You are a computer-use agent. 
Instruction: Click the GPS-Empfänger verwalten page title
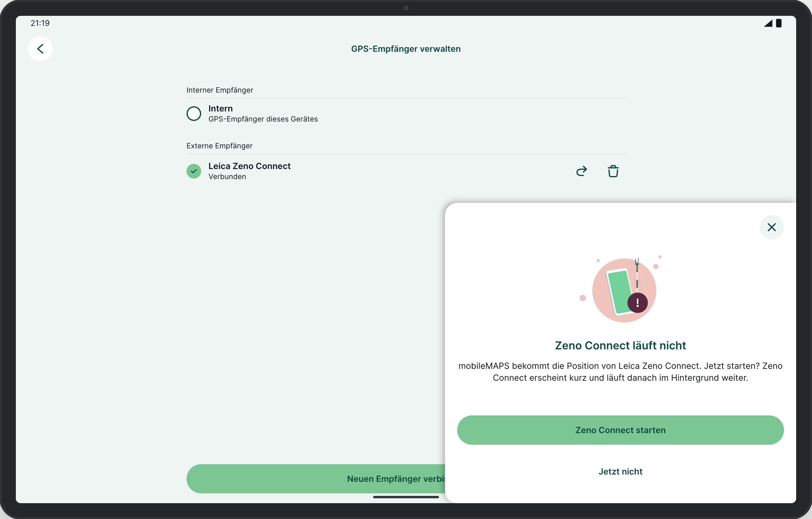point(406,49)
